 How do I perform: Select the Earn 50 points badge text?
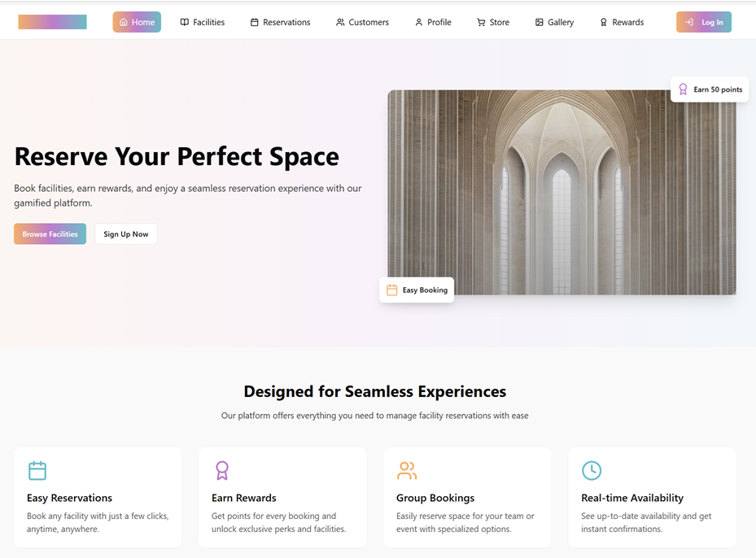pyautogui.click(x=718, y=89)
